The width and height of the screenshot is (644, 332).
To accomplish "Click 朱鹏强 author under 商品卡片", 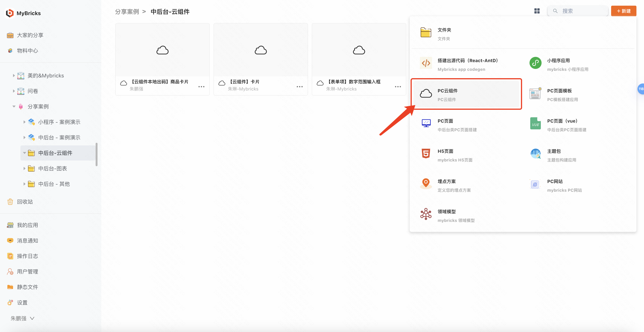I will coord(136,89).
